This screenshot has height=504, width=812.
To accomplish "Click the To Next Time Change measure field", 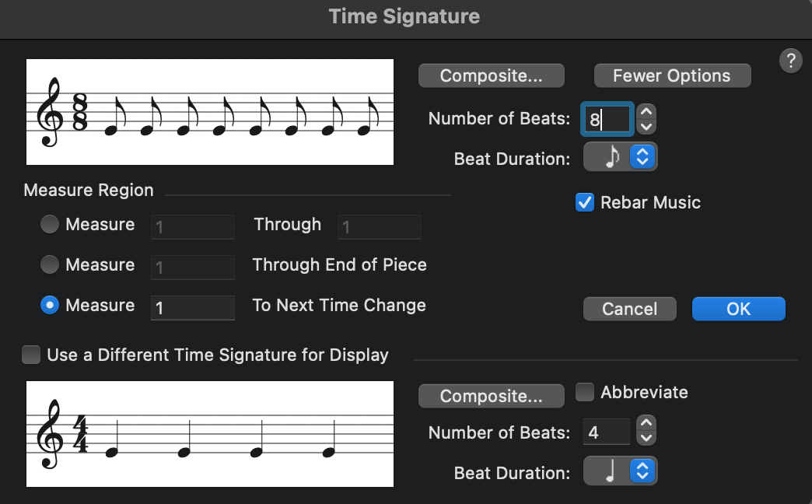I will coord(192,306).
